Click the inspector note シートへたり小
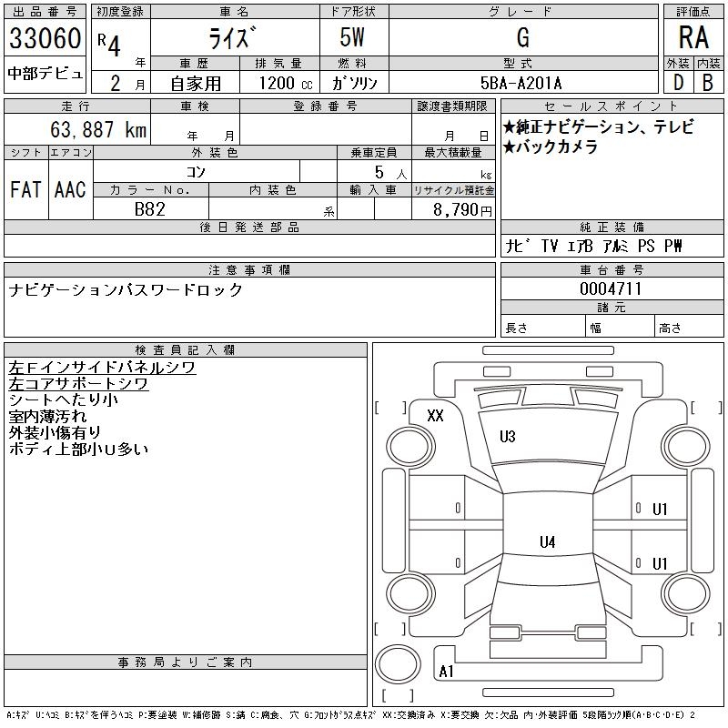The width and height of the screenshot is (728, 728). point(63,399)
